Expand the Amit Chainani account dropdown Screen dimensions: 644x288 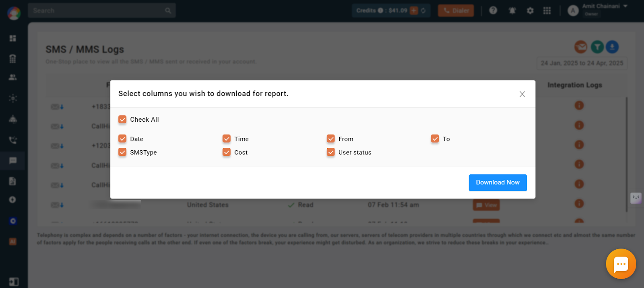point(605,6)
